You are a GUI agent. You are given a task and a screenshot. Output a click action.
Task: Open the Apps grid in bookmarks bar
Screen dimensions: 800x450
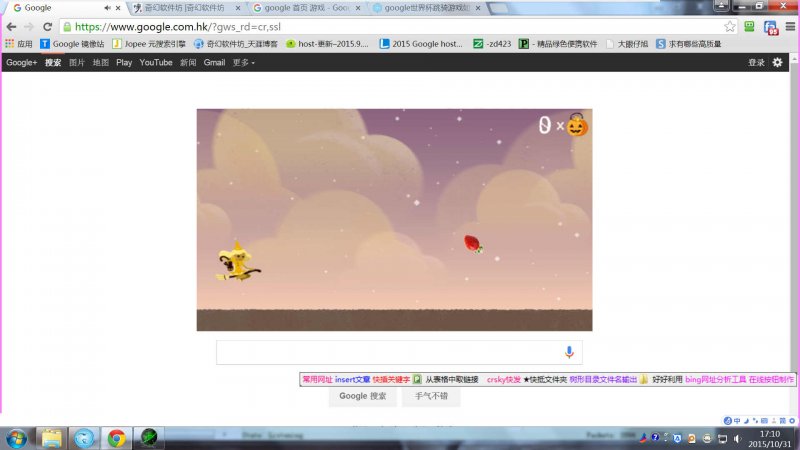point(18,44)
